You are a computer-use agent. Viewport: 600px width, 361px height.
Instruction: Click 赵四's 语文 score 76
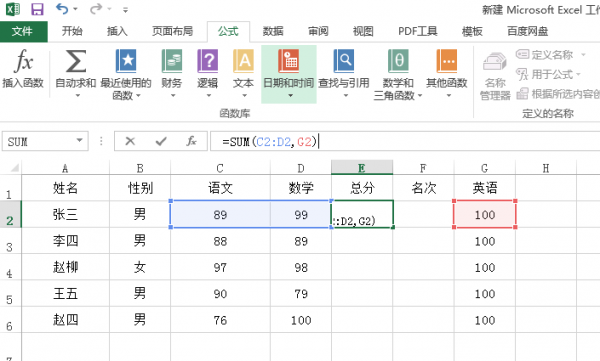pyautogui.click(x=220, y=320)
